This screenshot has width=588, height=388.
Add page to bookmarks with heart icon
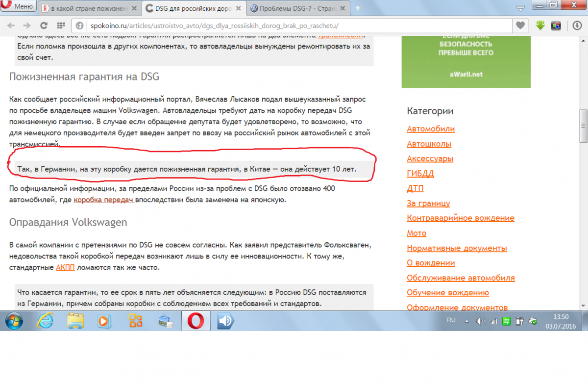521,26
